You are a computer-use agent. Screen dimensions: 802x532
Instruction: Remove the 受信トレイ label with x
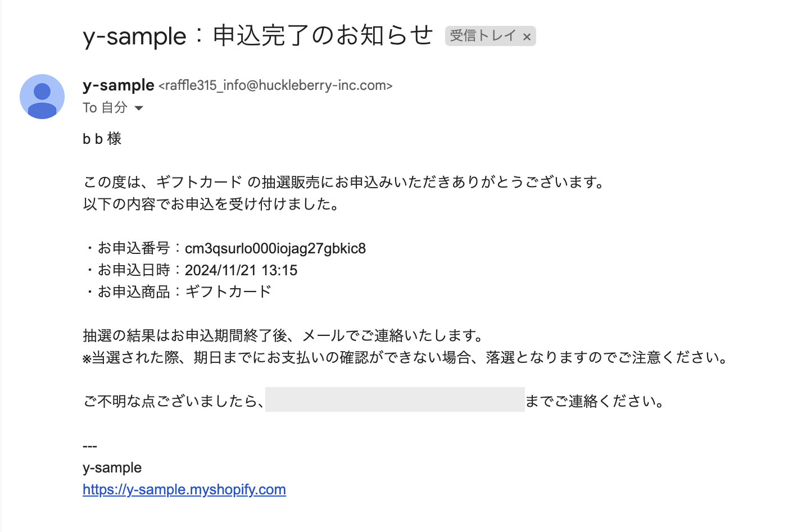(x=527, y=37)
